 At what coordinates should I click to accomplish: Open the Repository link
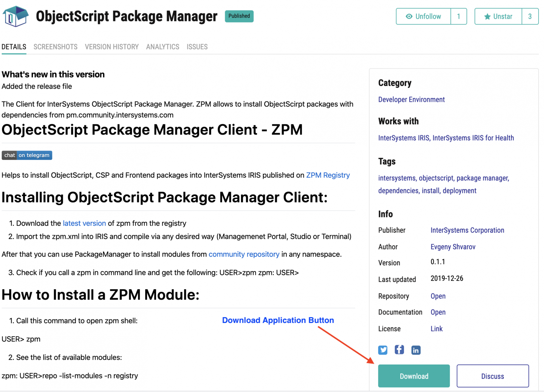(x=438, y=296)
